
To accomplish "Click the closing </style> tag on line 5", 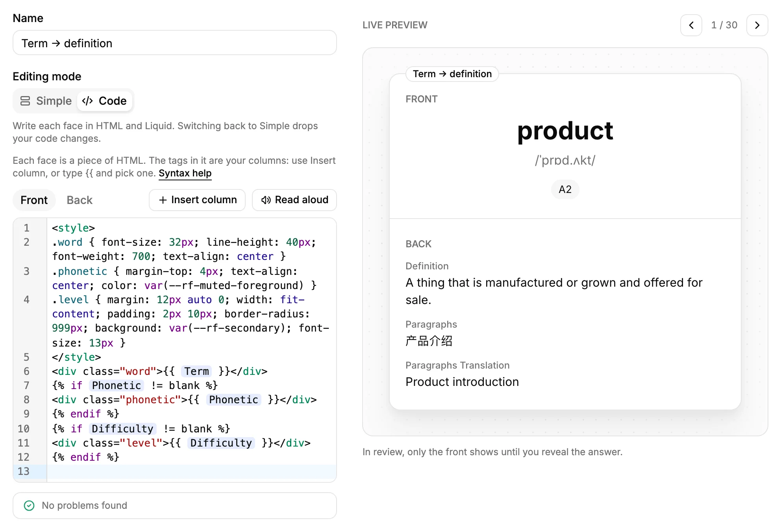I will (x=76, y=357).
